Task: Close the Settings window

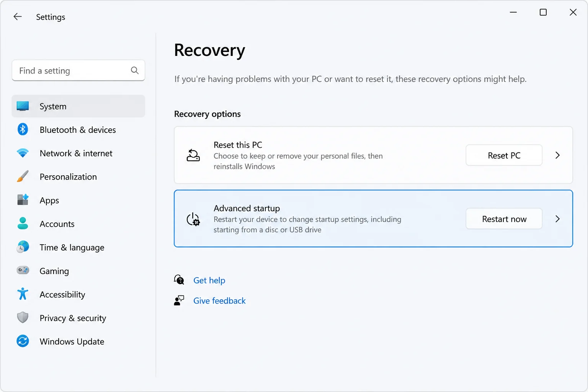Action: point(573,12)
